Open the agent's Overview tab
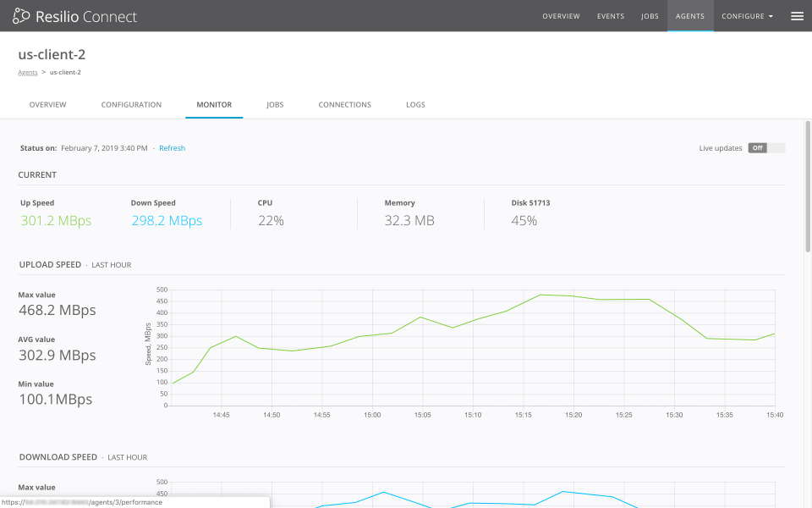 point(47,104)
